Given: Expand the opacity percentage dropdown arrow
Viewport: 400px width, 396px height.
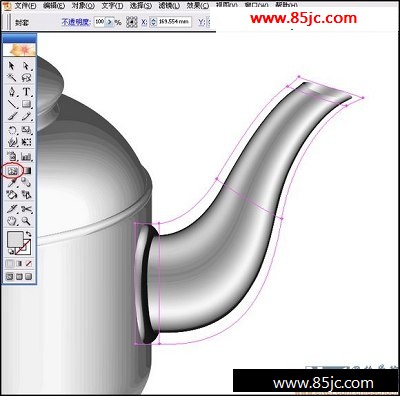Looking at the screenshot, I should point(110,22).
